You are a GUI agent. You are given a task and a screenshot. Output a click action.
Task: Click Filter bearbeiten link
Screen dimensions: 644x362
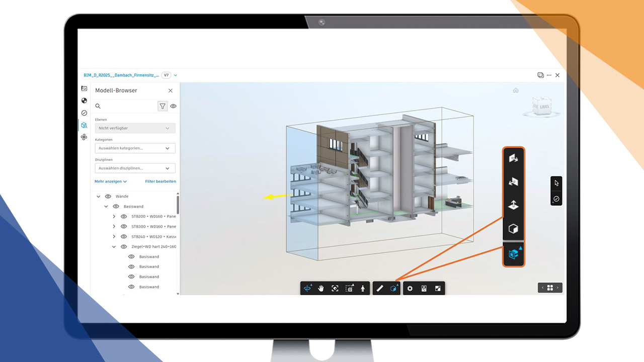click(x=160, y=182)
